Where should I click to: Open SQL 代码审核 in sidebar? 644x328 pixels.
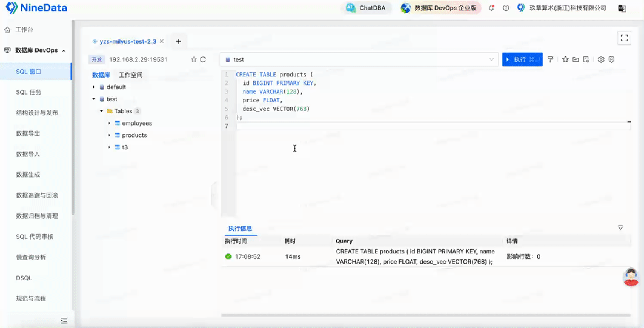coord(35,237)
